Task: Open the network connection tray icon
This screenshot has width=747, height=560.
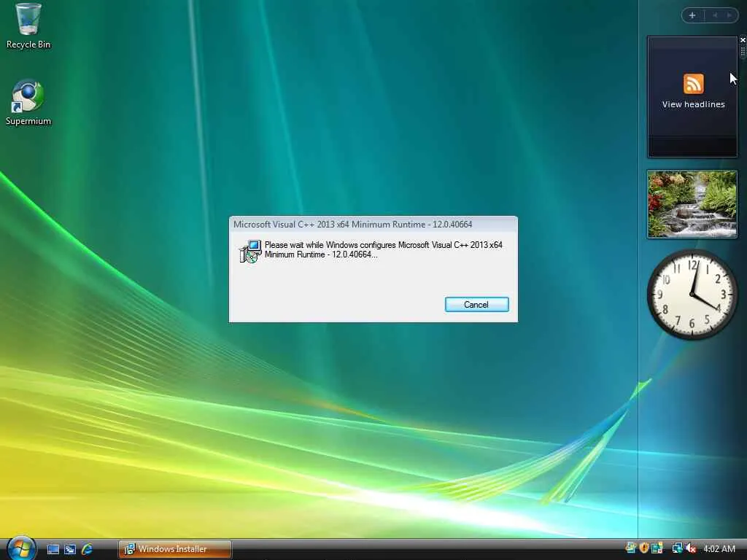Action: [x=677, y=548]
